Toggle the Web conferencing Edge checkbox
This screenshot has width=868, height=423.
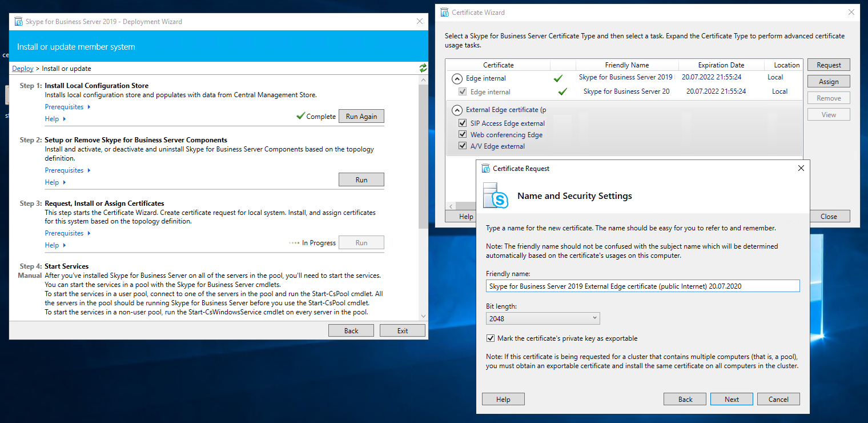click(x=463, y=135)
